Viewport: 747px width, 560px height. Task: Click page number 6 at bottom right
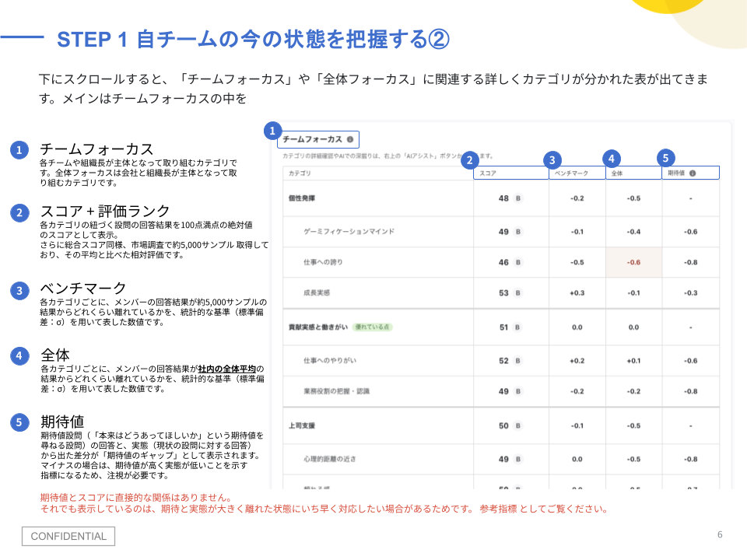pos(720,535)
